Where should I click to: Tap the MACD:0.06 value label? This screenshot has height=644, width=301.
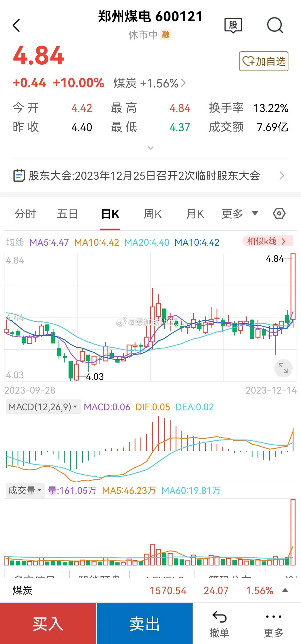coord(107,407)
